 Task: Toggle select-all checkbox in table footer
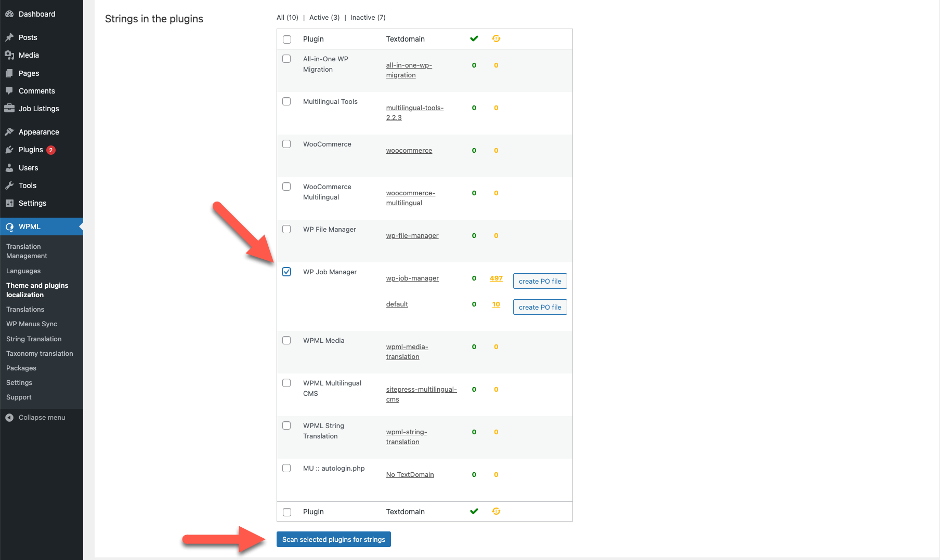click(x=287, y=512)
